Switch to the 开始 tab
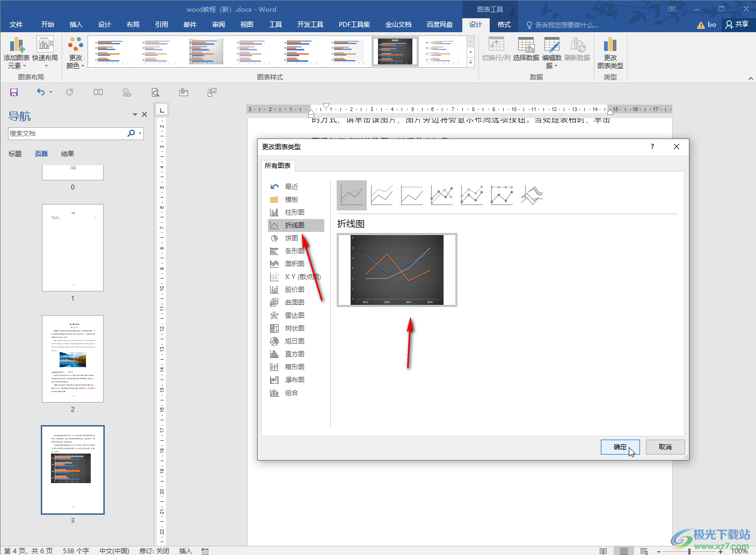Screen dimensions: 756x555 (48, 25)
